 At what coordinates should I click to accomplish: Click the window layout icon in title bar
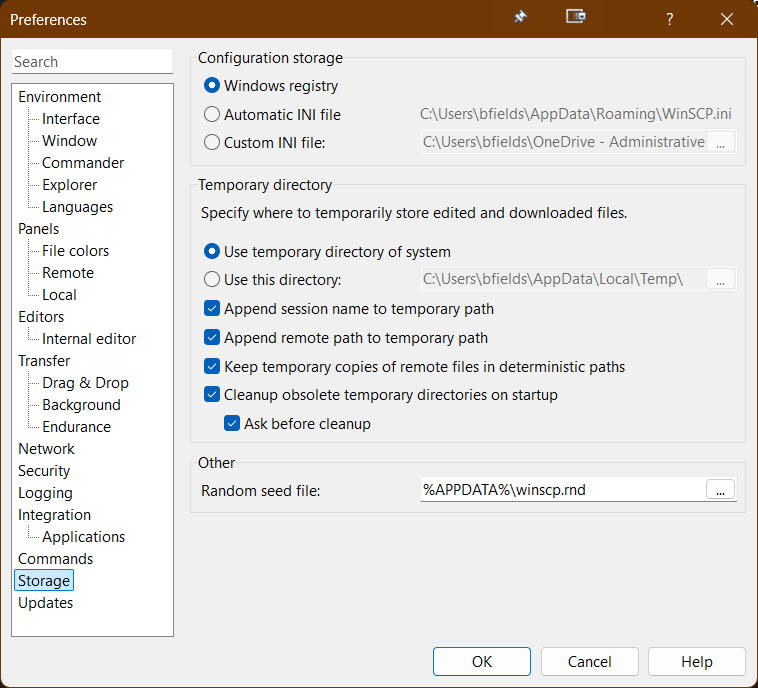(575, 17)
